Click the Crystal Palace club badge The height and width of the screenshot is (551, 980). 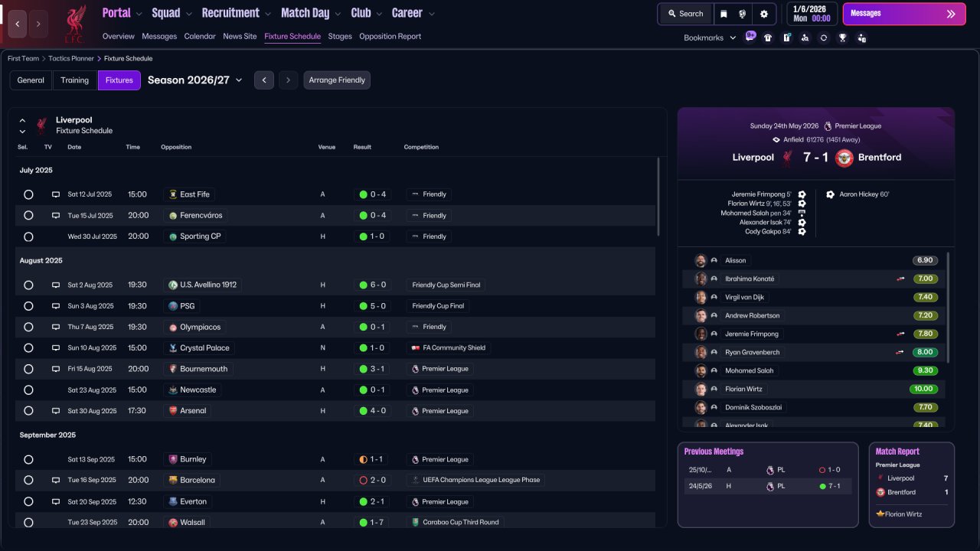[x=173, y=348]
